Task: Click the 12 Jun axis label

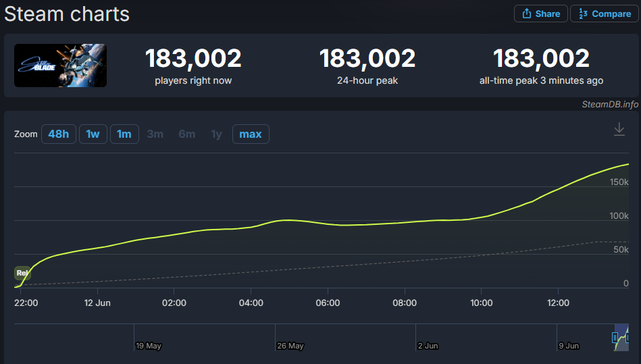Action: coord(97,303)
